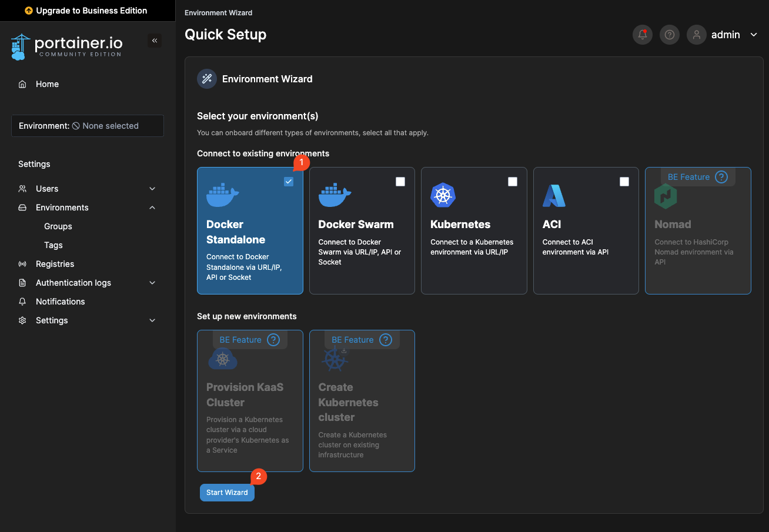Open the admin account dropdown arrow
Image resolution: width=769 pixels, height=532 pixels.
click(754, 35)
